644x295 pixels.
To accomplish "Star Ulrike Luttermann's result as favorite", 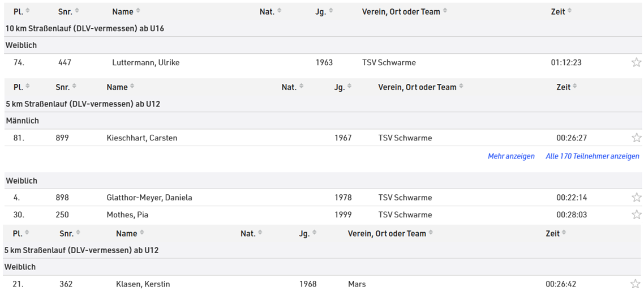I will pyautogui.click(x=636, y=62).
